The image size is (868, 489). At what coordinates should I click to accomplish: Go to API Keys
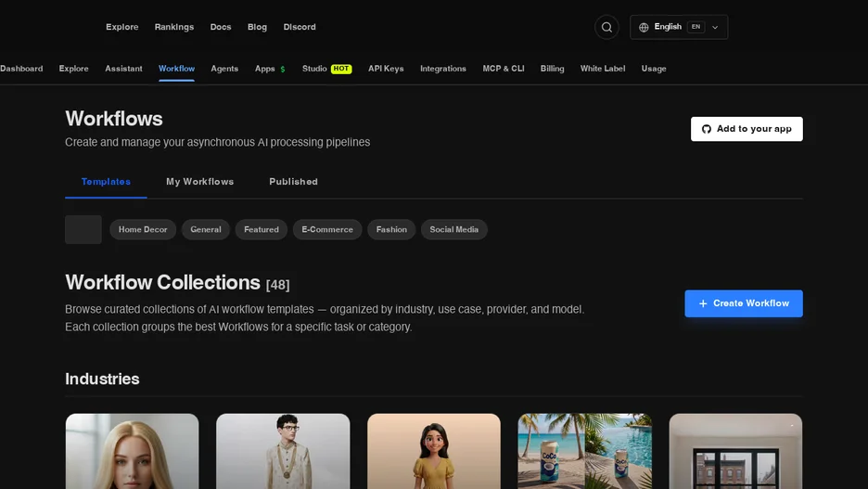pyautogui.click(x=386, y=69)
